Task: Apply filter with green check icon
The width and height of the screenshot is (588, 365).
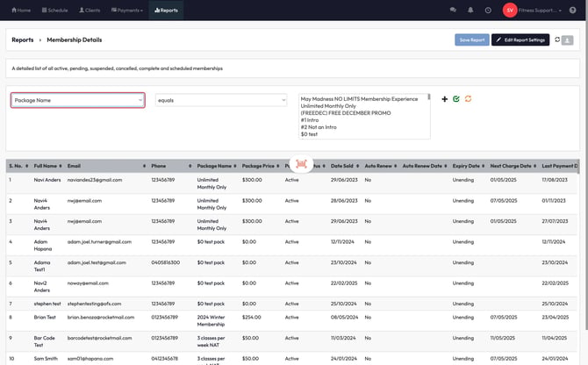Action: (456, 99)
